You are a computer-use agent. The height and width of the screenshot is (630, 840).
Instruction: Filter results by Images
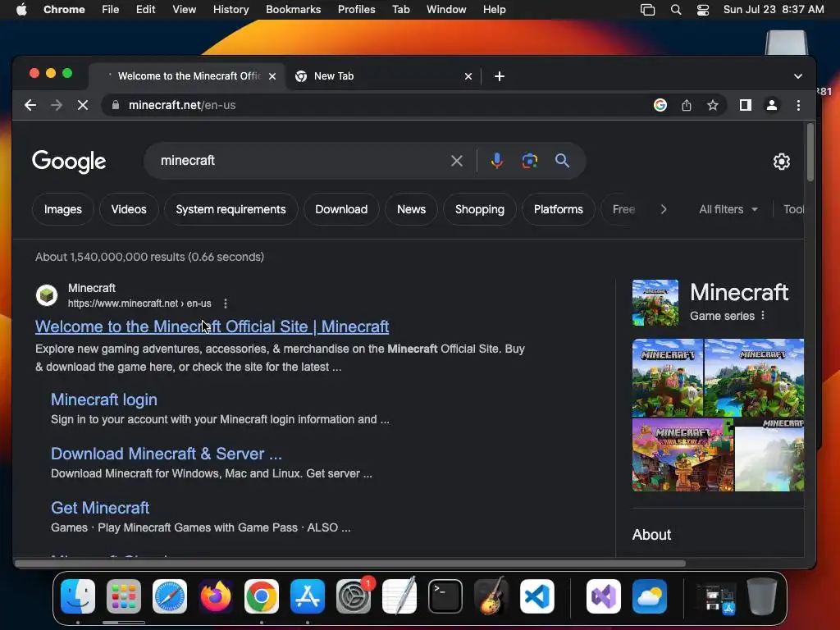[x=62, y=209]
